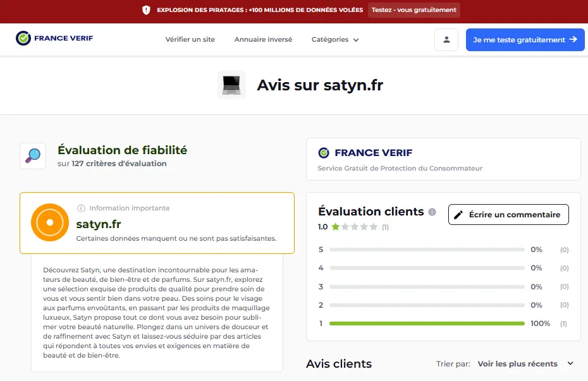Open the review count link showing (1)

tap(384, 226)
